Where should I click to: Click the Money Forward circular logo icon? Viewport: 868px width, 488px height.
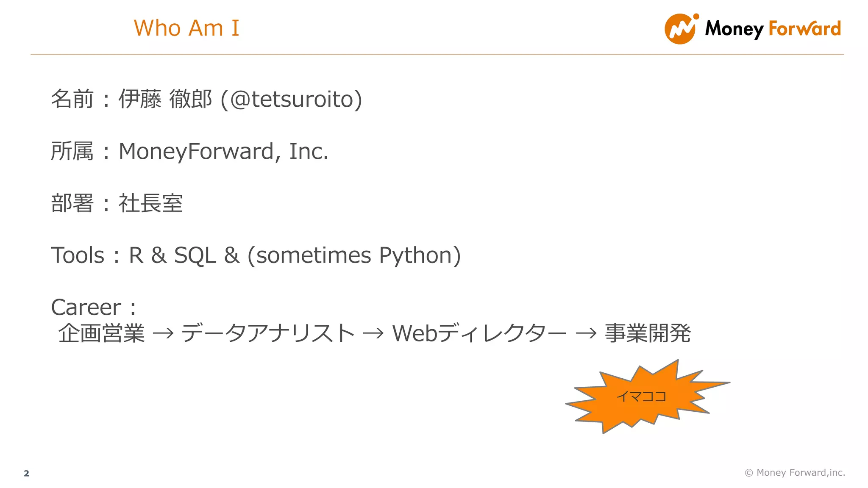pyautogui.click(x=680, y=29)
